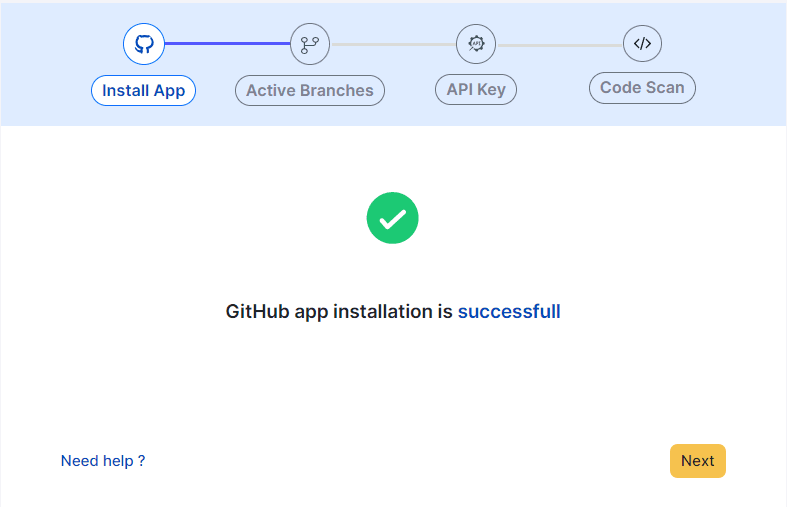
Task: Open the Install App step label
Action: pyautogui.click(x=144, y=90)
